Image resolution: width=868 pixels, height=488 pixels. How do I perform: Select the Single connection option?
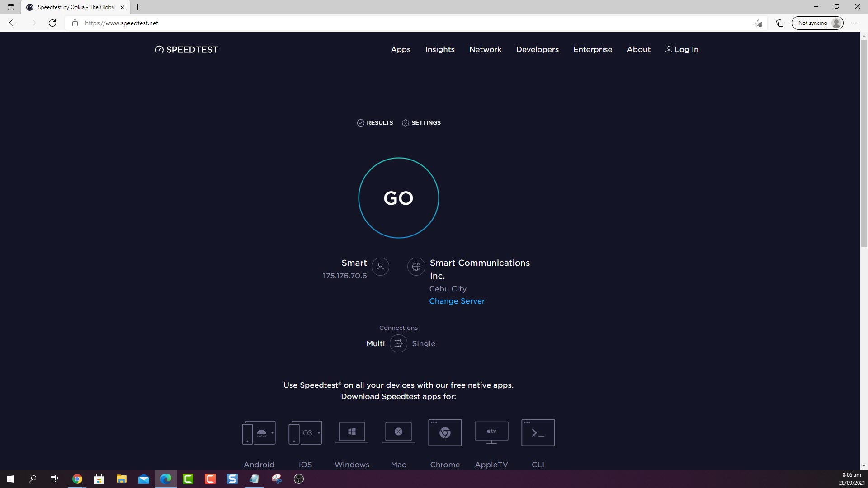pos(424,343)
